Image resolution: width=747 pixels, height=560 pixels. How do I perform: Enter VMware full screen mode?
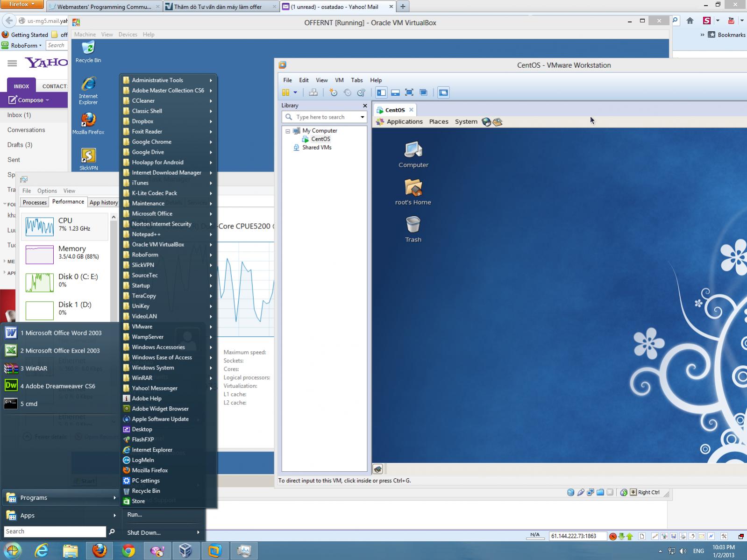(409, 92)
